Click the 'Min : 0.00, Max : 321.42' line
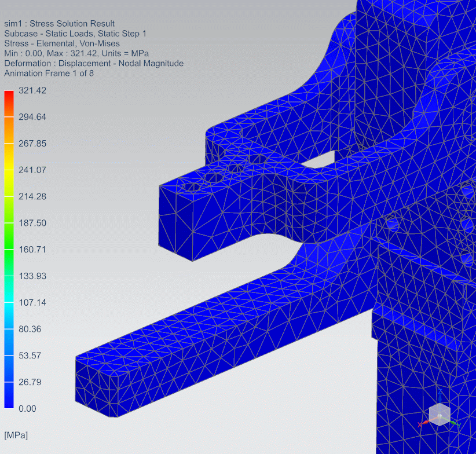The image size is (476, 454). click(x=76, y=53)
